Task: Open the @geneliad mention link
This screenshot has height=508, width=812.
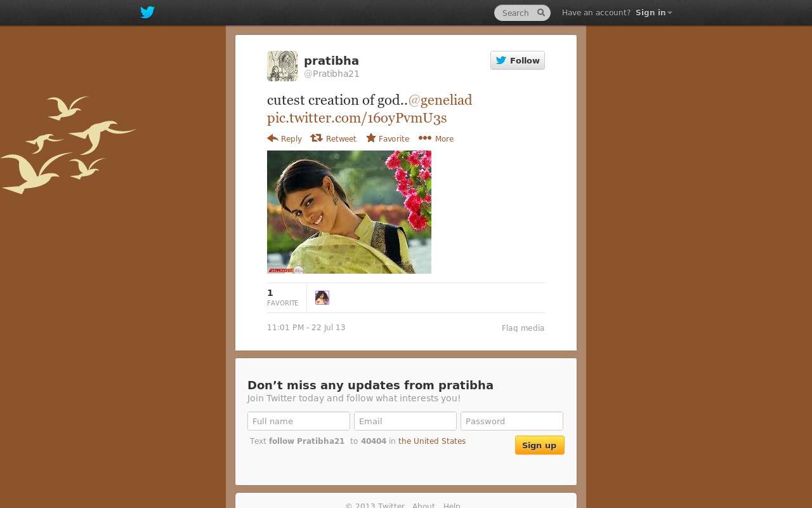Action: [x=440, y=100]
